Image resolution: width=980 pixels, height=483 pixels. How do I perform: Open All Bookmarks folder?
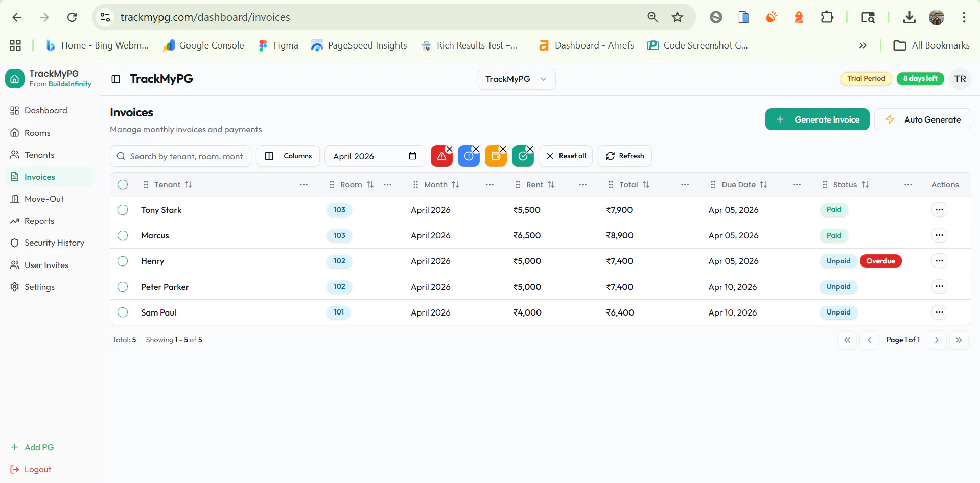click(931, 45)
